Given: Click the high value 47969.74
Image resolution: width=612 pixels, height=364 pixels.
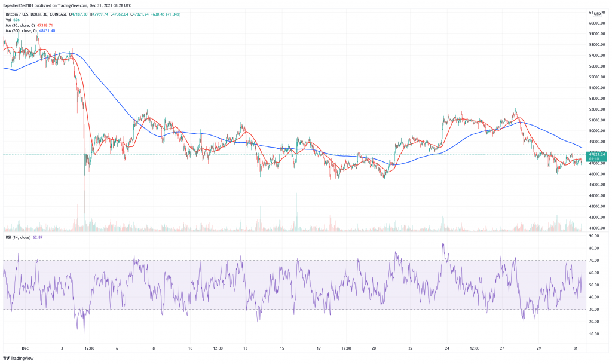Looking at the screenshot, I should click(x=100, y=14).
